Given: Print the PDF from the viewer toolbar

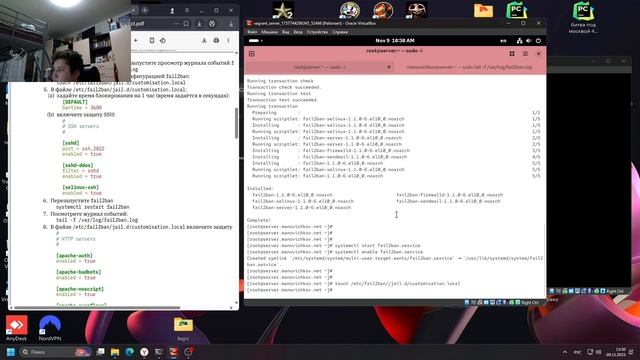Looking at the screenshot, I should (216, 40).
